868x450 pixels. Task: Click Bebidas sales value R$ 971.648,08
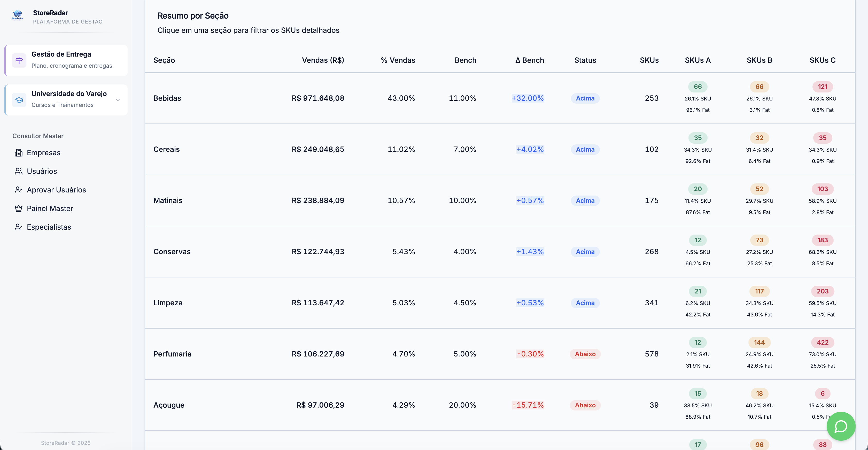click(318, 98)
